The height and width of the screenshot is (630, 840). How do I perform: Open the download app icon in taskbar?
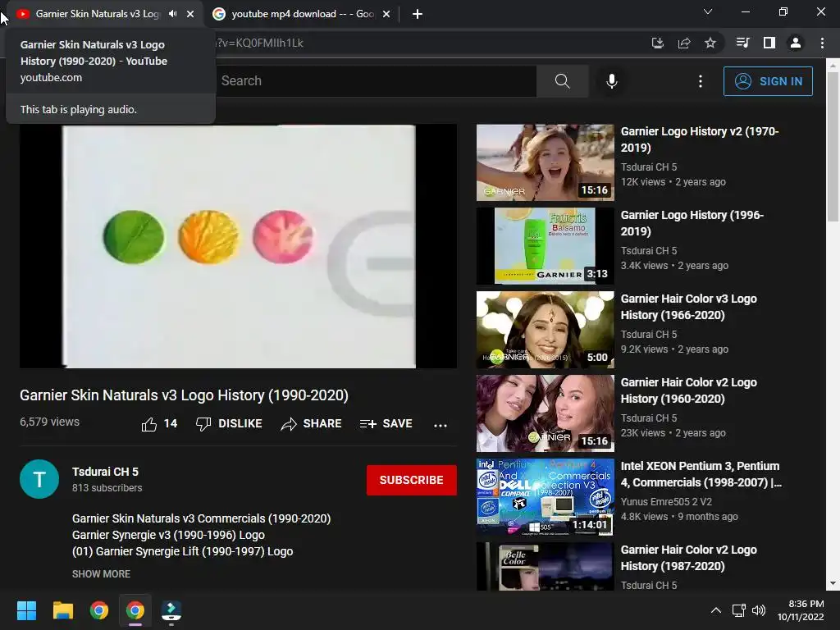coord(171,610)
